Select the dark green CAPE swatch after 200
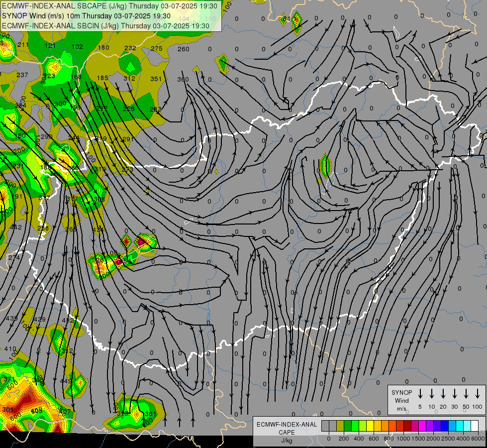Image resolution: width=487 pixels, height=448 pixels. click(x=348, y=426)
